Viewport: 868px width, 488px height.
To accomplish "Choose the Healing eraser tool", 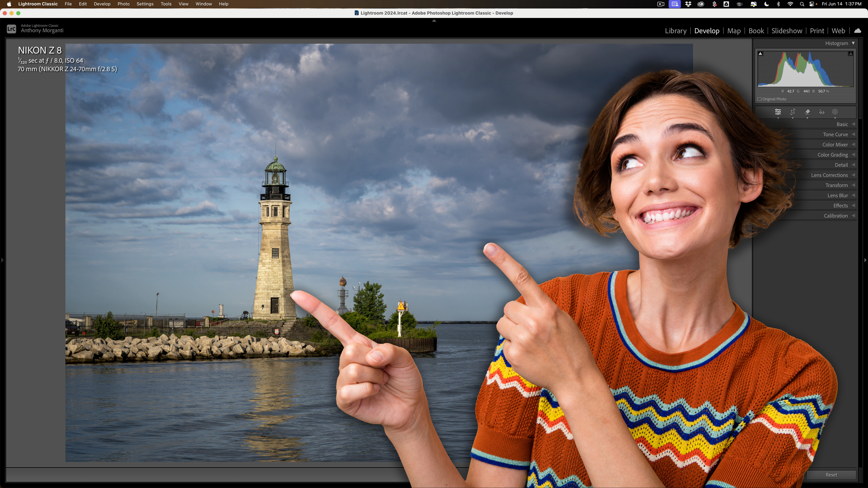I will [807, 112].
